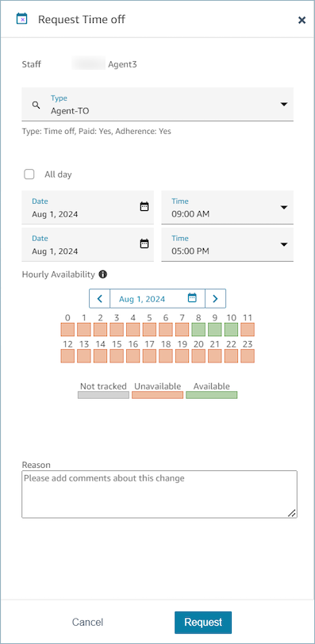Screen dimensions: 315x644
Task: Click the Request Time off calendar icon
Action: pos(21,19)
